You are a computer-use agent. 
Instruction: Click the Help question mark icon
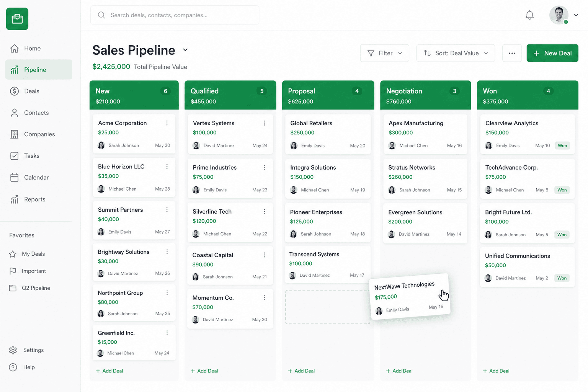coord(13,367)
